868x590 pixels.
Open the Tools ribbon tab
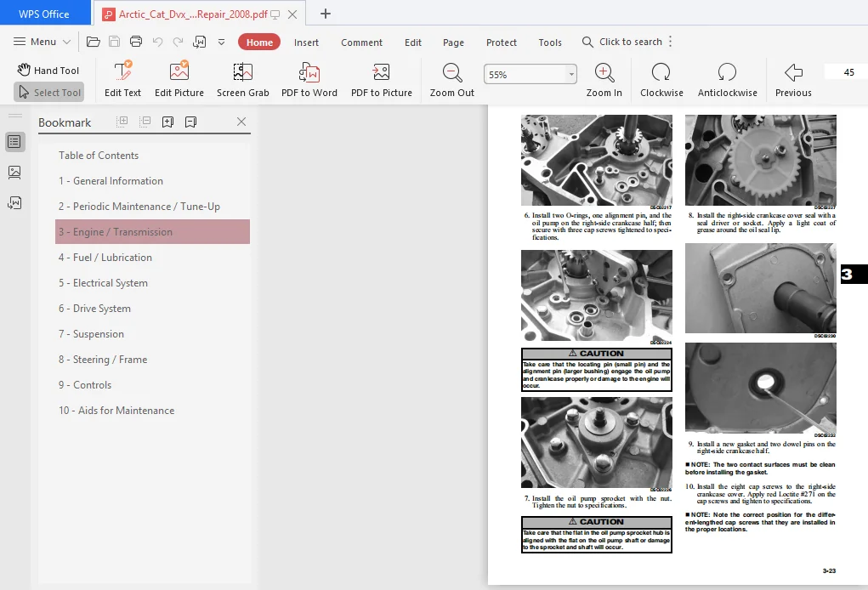550,43
